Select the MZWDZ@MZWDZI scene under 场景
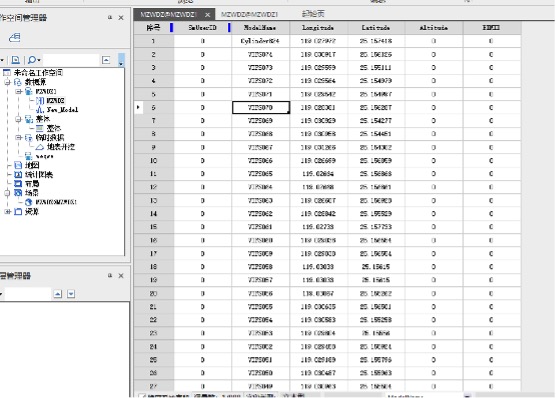Image resolution: width=556 pixels, height=398 pixels. point(56,202)
